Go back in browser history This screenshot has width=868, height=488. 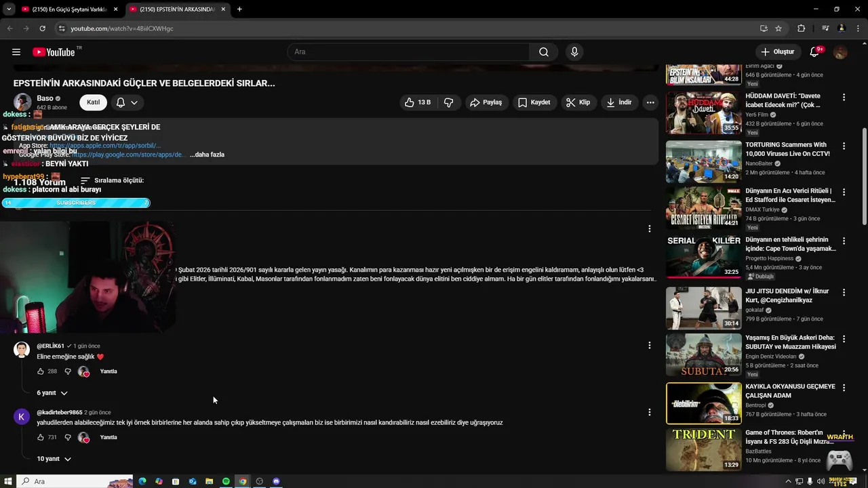(9, 28)
